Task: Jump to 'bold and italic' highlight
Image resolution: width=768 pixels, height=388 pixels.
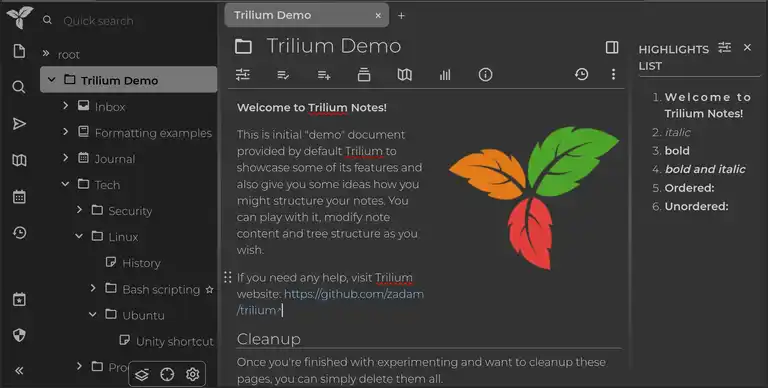Action: (705, 169)
